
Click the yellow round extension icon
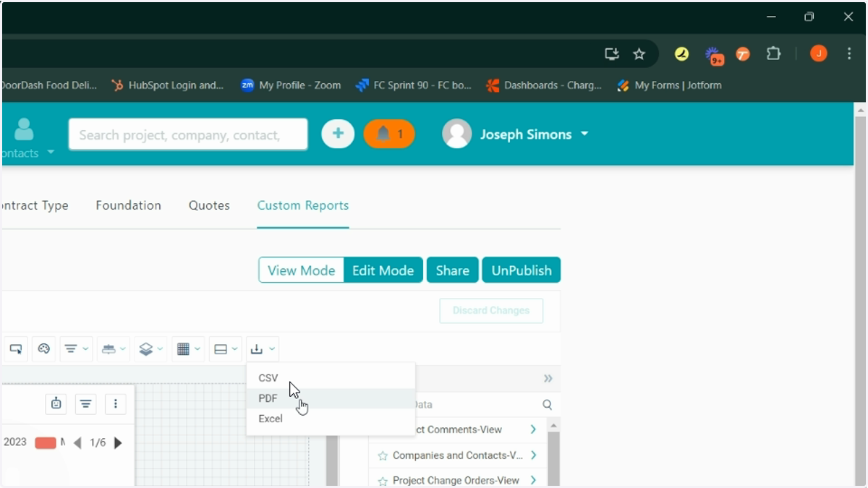click(681, 53)
